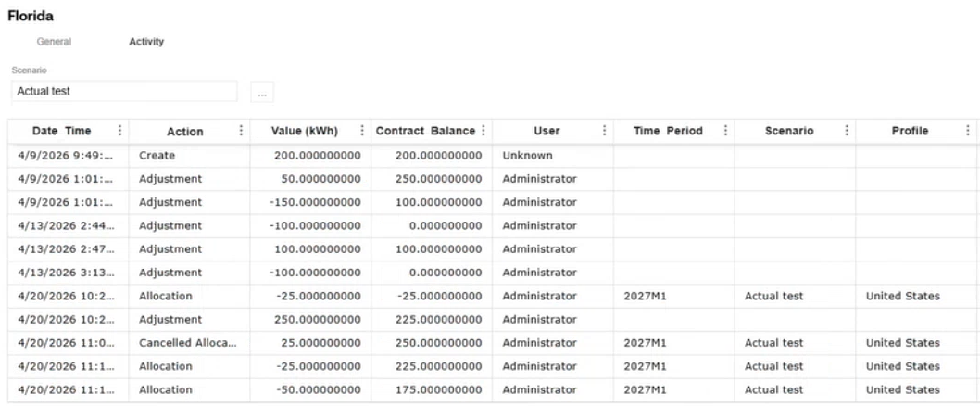Click the -150.000000000 value cell

point(310,202)
